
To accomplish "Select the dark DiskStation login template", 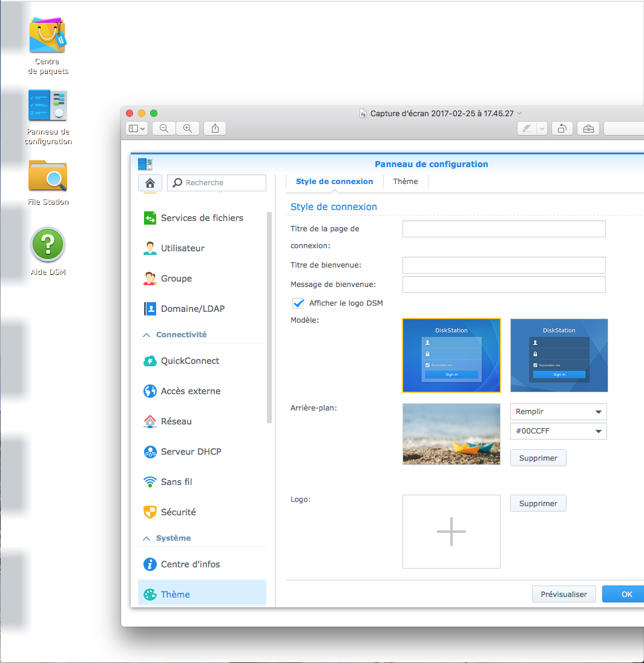I will point(559,355).
